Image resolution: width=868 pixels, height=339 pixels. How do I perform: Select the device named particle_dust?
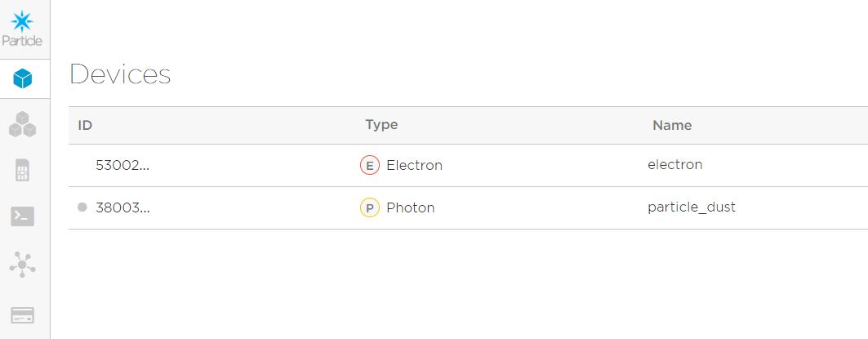click(x=691, y=207)
